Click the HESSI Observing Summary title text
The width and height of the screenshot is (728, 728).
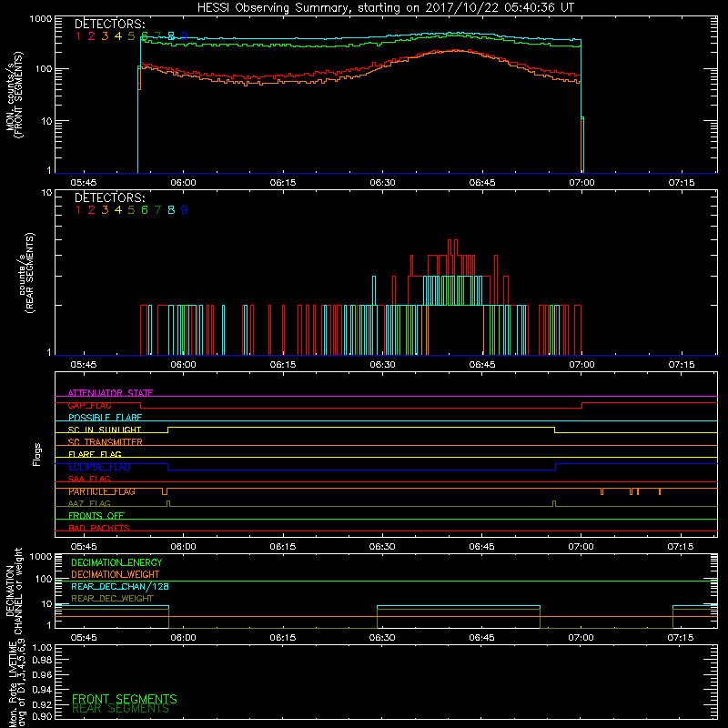(x=386, y=8)
